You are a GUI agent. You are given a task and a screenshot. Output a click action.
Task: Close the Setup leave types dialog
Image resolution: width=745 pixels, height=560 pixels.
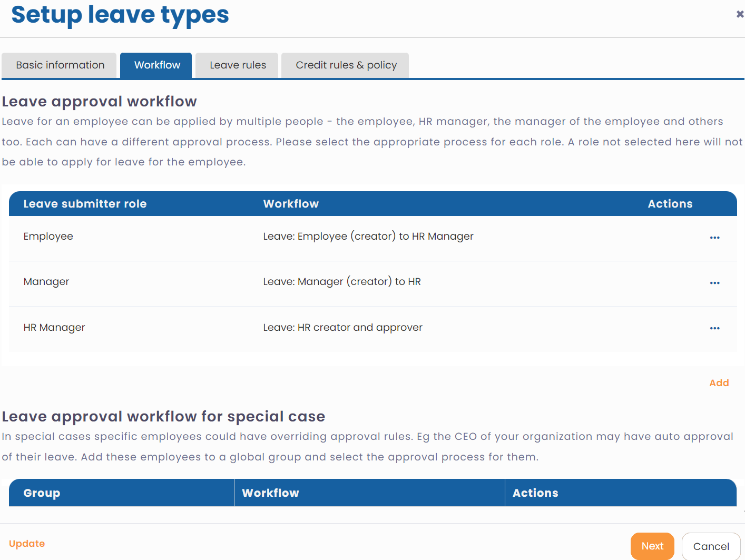[x=740, y=14]
